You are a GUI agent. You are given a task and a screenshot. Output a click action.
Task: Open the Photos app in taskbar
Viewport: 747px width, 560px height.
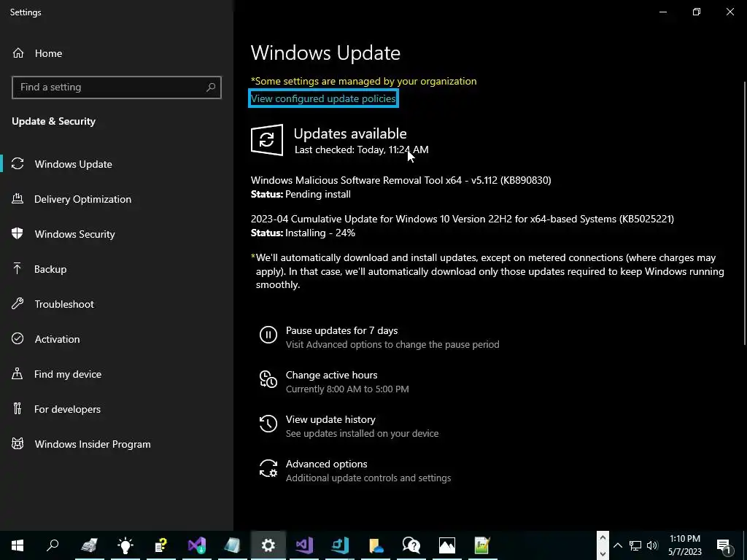tap(447, 545)
